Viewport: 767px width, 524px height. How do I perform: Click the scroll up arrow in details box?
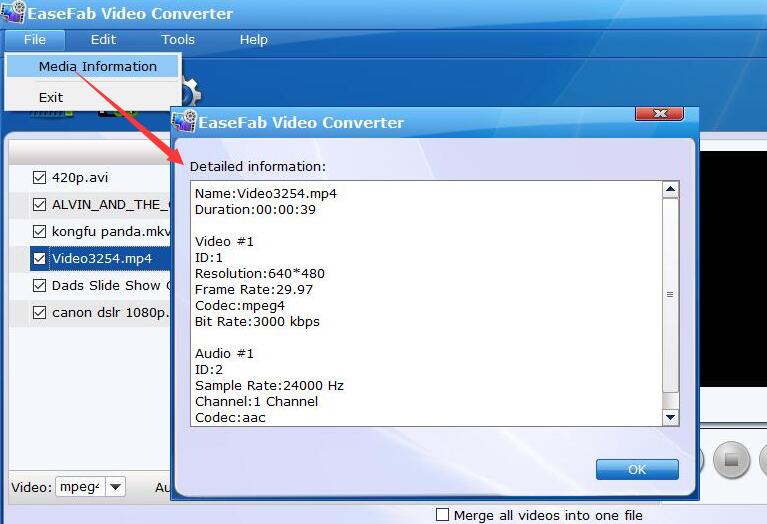(x=670, y=189)
